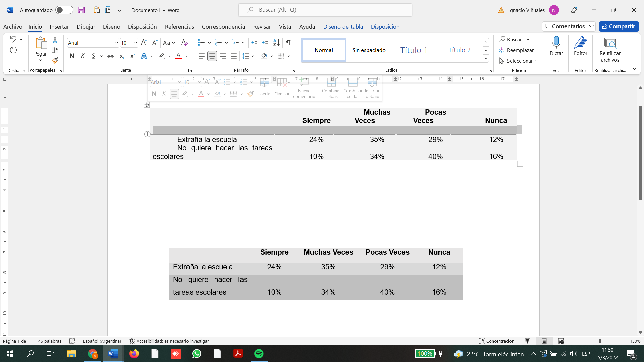The image size is (644, 362).
Task: Click the insert row plus control
Action: [147, 134]
